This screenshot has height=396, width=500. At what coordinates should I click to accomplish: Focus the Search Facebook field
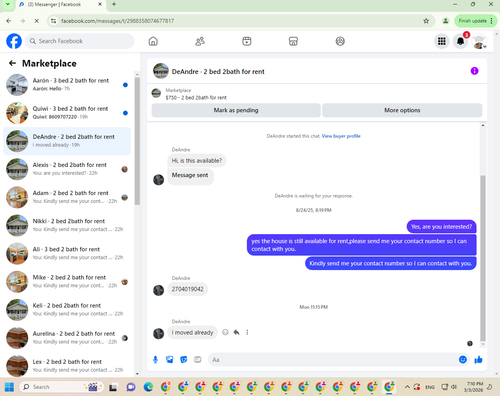(79, 41)
